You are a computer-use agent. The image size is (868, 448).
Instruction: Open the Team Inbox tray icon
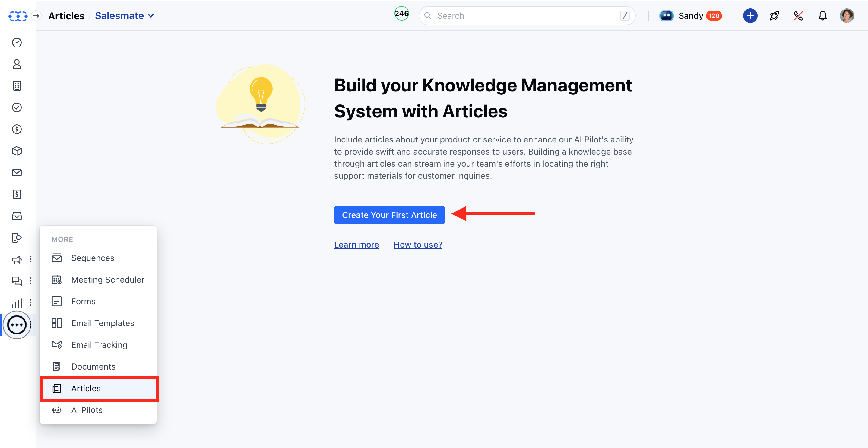click(x=17, y=216)
